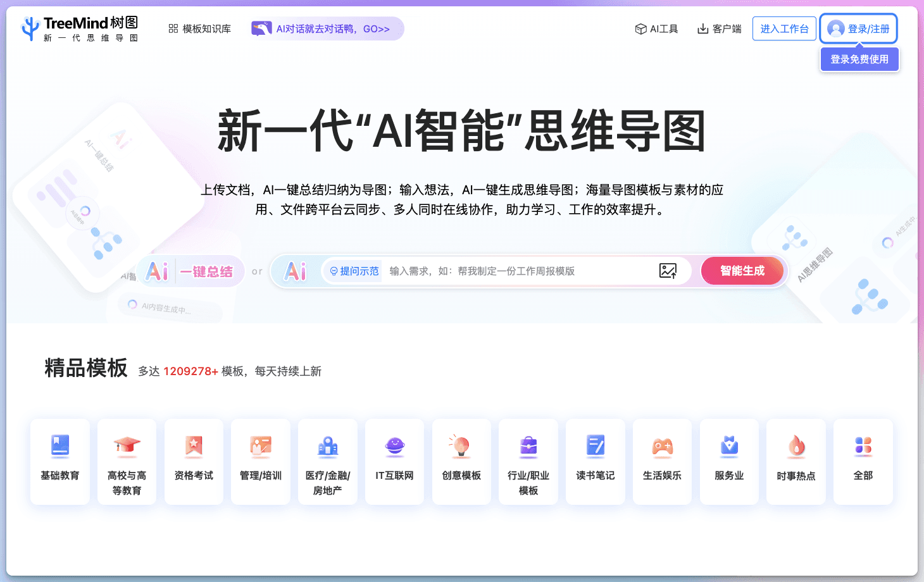
Task: Click the 创意模板 lightbulb icon
Action: (460, 445)
